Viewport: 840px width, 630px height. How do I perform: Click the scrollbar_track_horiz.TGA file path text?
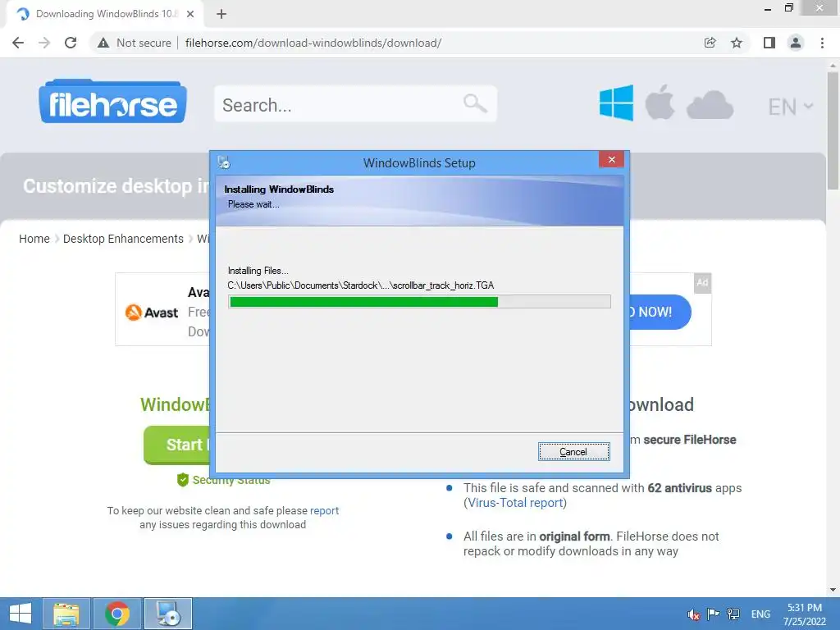pyautogui.click(x=361, y=285)
